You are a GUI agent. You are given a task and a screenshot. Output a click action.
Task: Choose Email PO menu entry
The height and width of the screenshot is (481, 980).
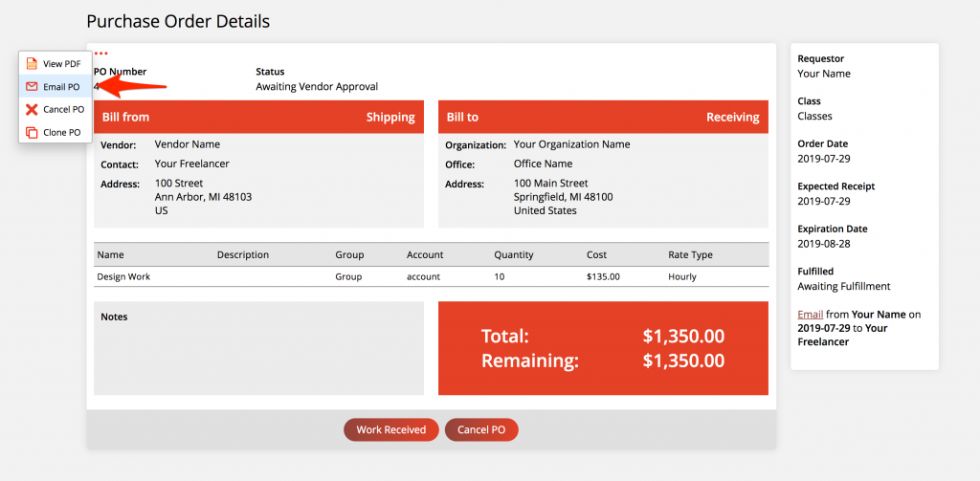pos(56,87)
